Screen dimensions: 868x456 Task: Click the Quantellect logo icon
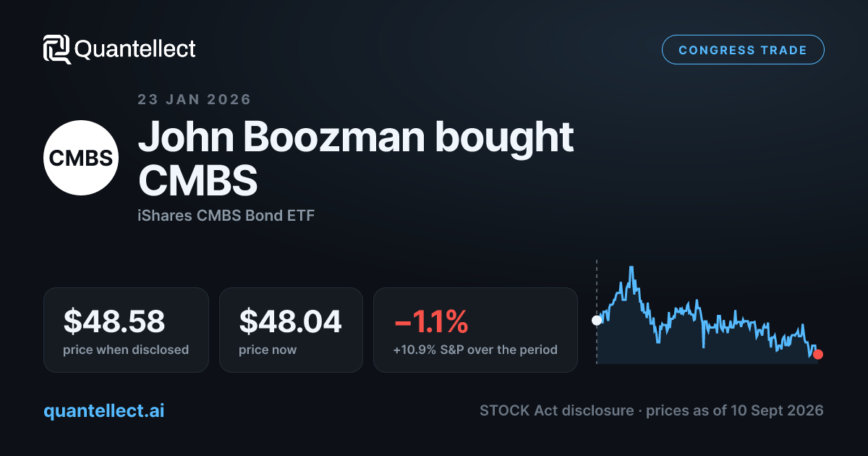pyautogui.click(x=56, y=49)
